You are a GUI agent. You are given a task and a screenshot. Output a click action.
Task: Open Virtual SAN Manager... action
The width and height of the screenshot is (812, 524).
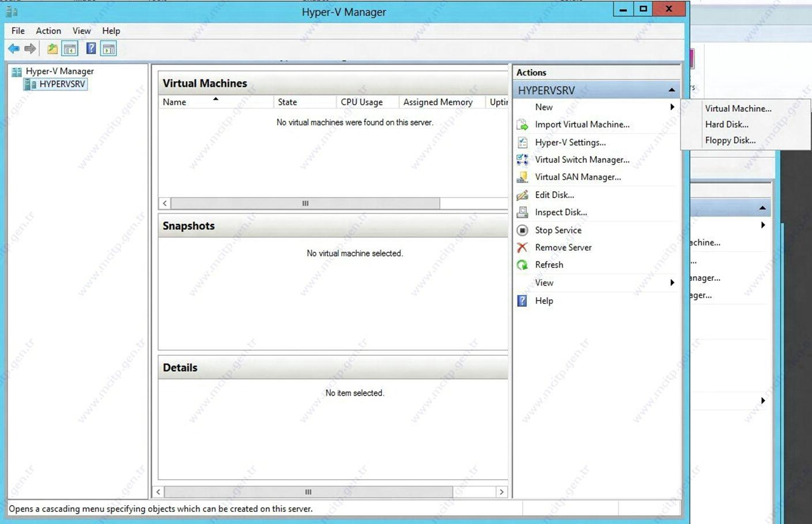[577, 177]
